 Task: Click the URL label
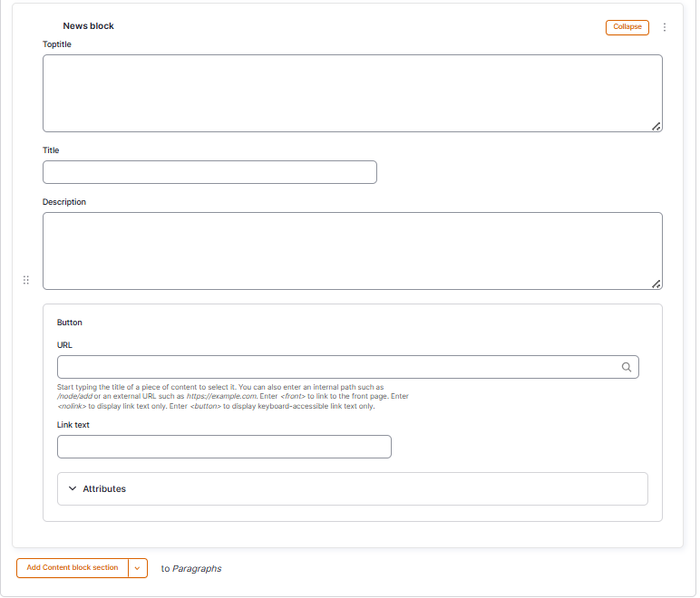pyautogui.click(x=64, y=345)
